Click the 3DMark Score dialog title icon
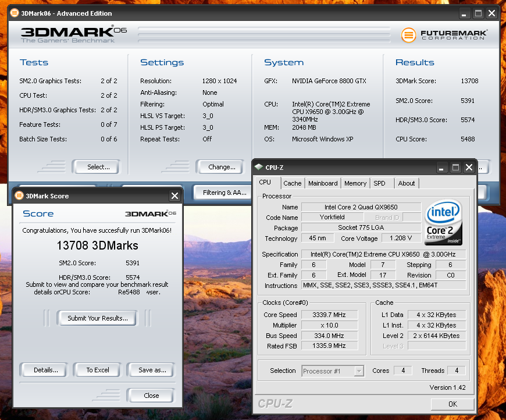Image resolution: width=506 pixels, height=420 pixels. coord(19,195)
